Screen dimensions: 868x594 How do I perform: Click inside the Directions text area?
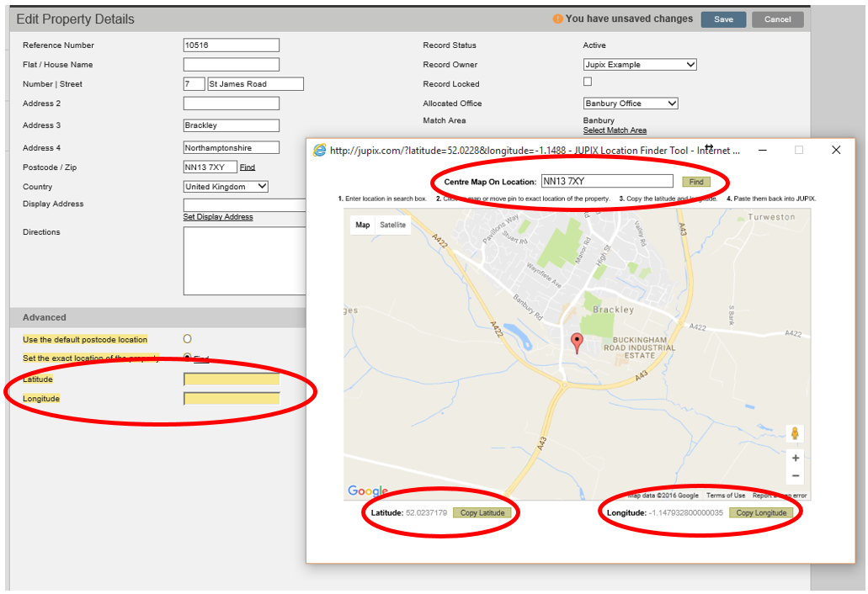tap(245, 261)
